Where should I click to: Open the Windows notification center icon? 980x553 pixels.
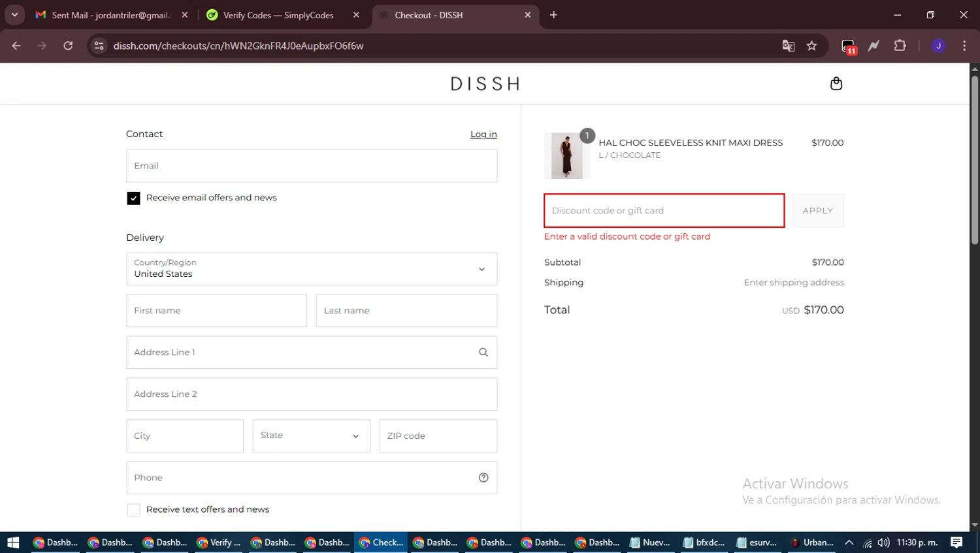tap(956, 543)
